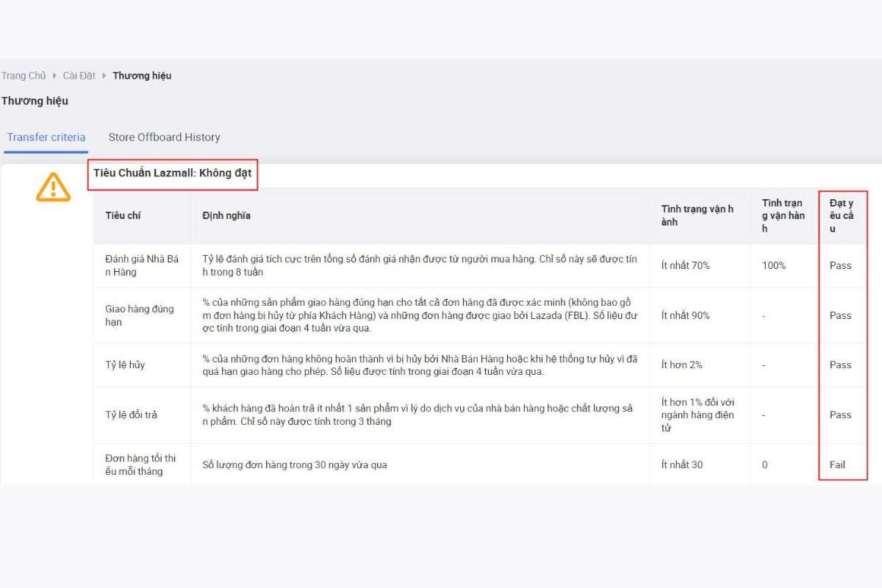Click the definition about orders cancelled by seller
The width and height of the screenshot is (882, 588).
click(420, 365)
